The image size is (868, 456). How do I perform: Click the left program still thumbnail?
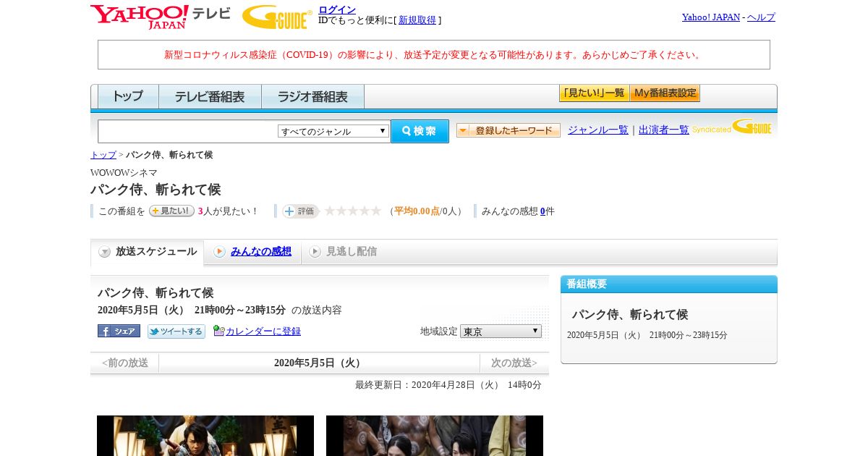click(205, 436)
